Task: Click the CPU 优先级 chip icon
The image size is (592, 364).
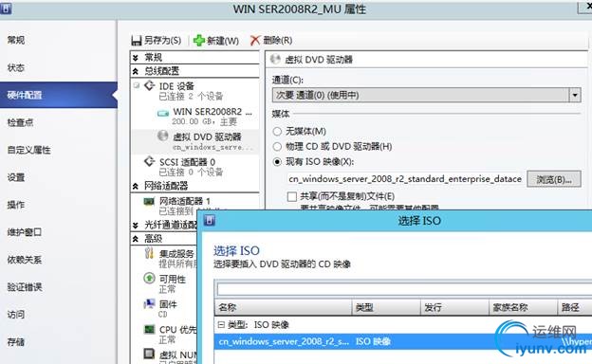Action: tap(150, 329)
